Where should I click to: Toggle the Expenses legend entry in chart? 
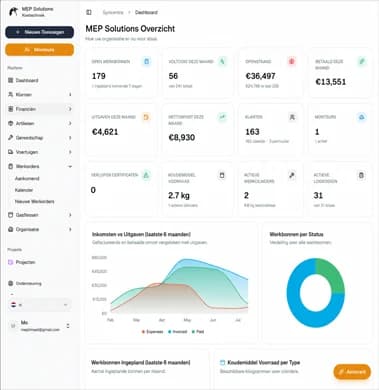152,332
